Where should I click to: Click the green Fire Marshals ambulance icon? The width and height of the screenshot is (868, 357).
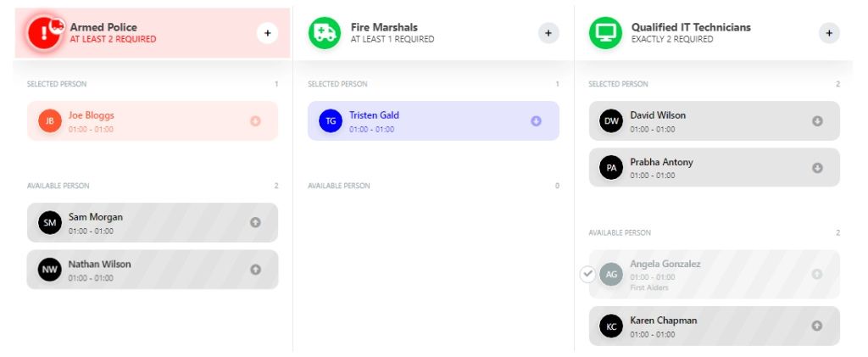[x=324, y=33]
